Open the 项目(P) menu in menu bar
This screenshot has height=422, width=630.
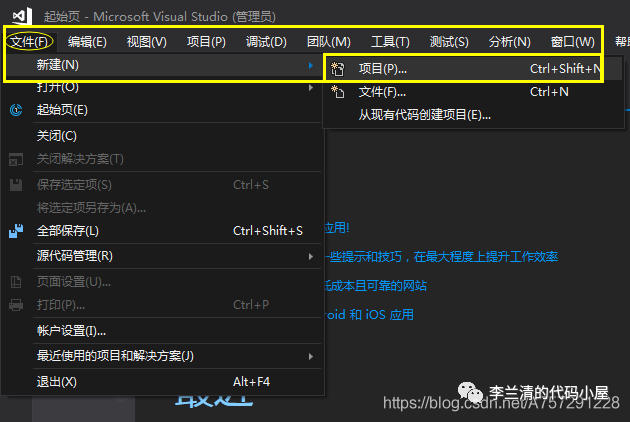click(206, 41)
